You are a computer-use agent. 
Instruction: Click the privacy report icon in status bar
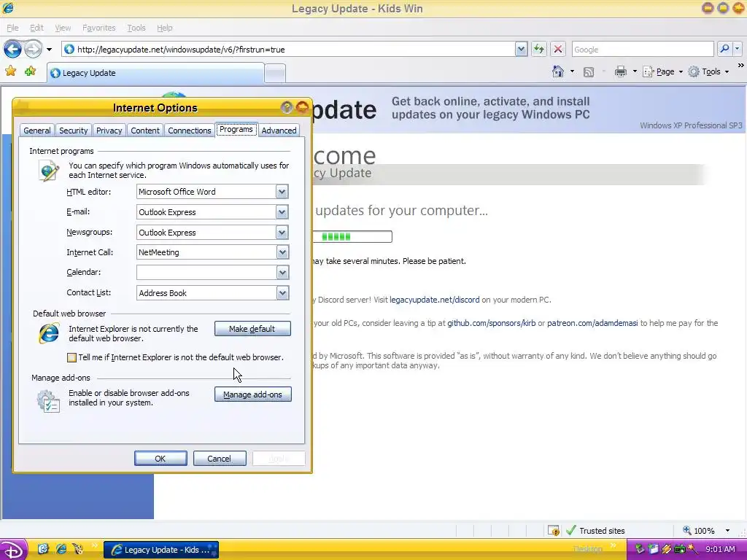(x=553, y=531)
